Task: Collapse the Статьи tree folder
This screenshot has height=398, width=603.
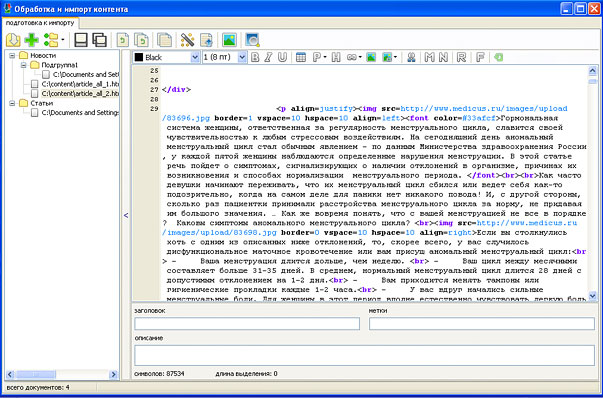Action: 12,103
